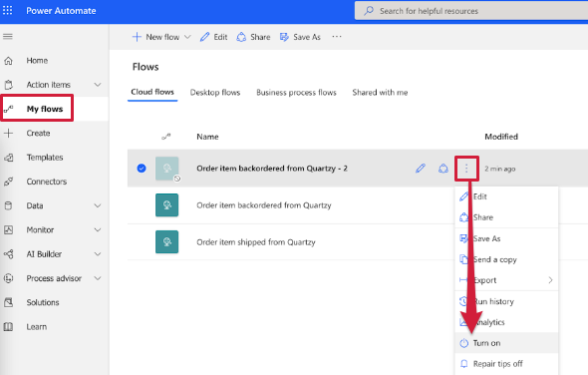Open Run history from context menu

pos(506,301)
